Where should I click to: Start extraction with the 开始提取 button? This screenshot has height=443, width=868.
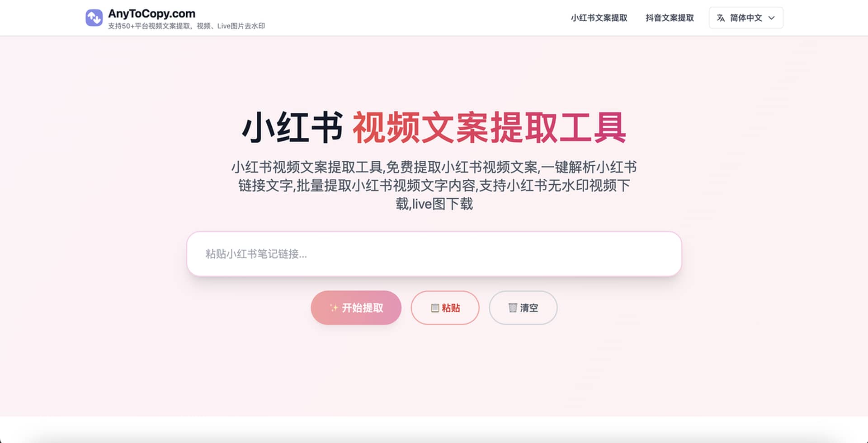point(356,308)
